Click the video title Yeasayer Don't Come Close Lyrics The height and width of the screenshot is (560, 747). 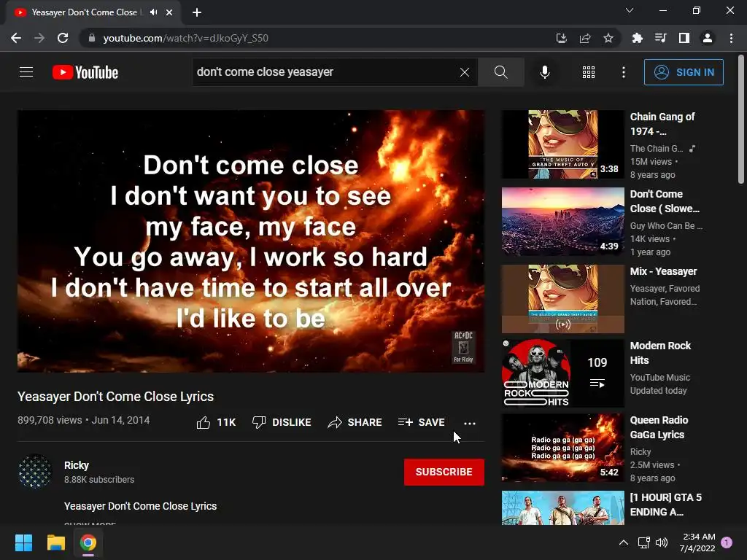[115, 397]
